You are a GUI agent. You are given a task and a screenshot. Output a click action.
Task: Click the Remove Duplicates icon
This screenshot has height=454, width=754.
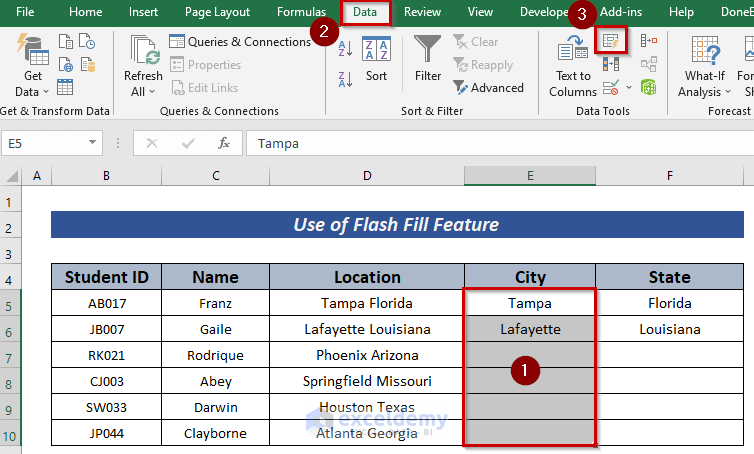610,64
